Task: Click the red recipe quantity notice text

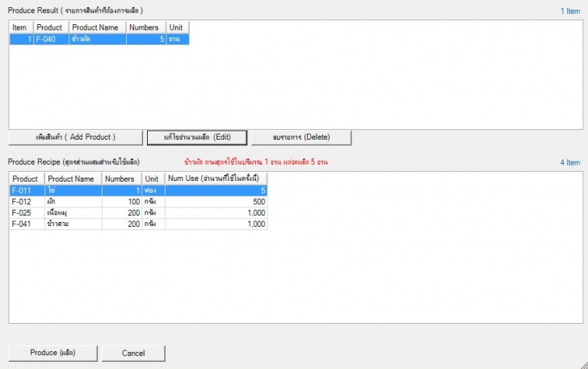Action: click(256, 162)
